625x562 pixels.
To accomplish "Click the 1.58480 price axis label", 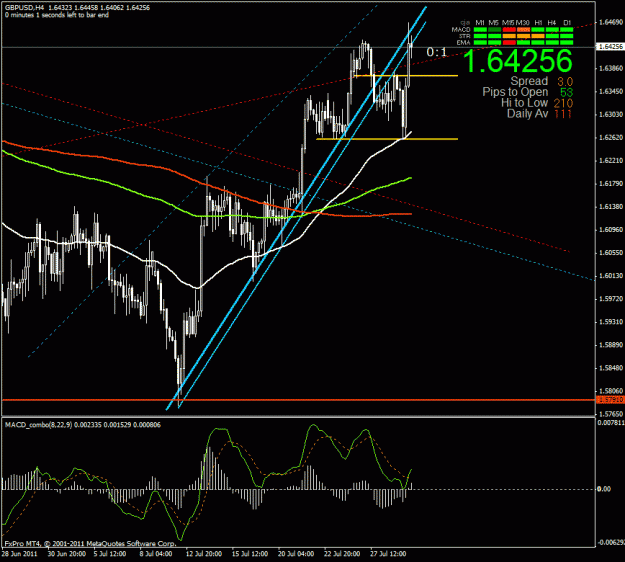I will pos(611,368).
